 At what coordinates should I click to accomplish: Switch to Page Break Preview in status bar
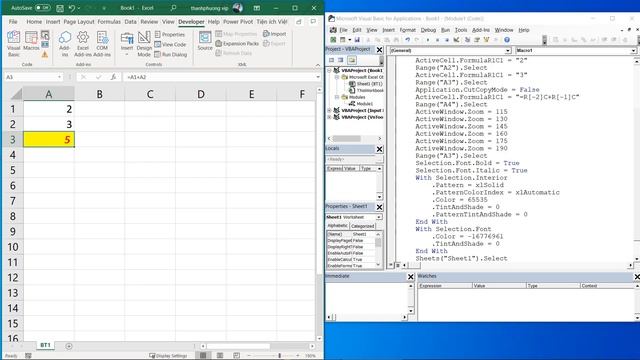(236, 356)
